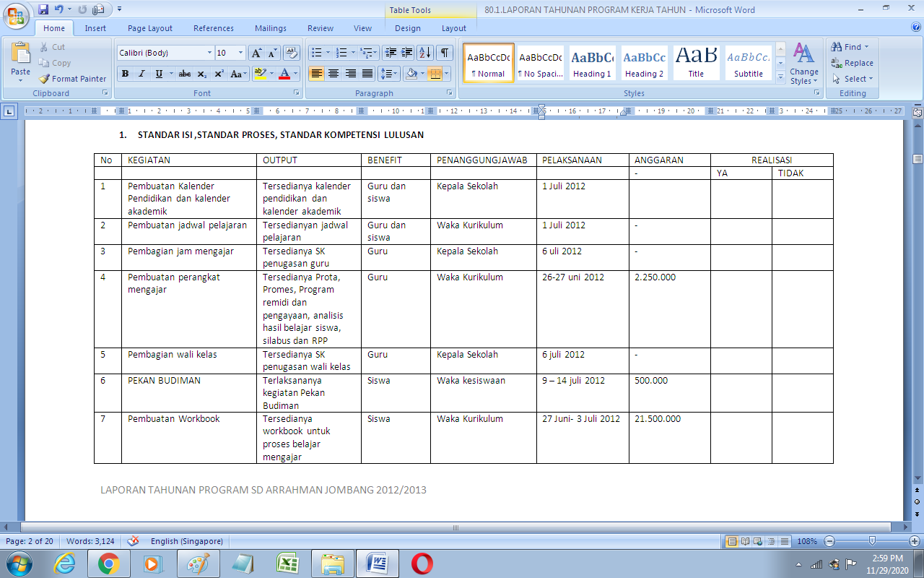Show paragraph marks
The height and width of the screenshot is (578, 924).
[x=445, y=53]
